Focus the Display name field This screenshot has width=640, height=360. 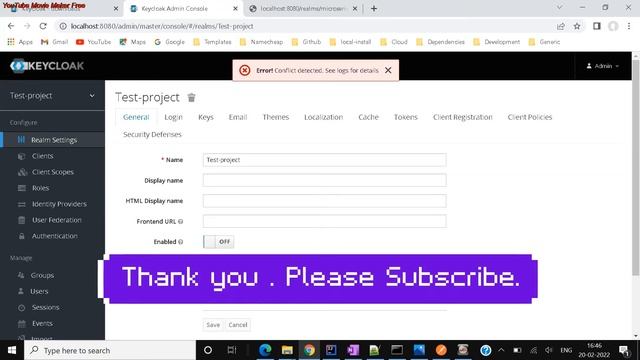click(x=324, y=180)
